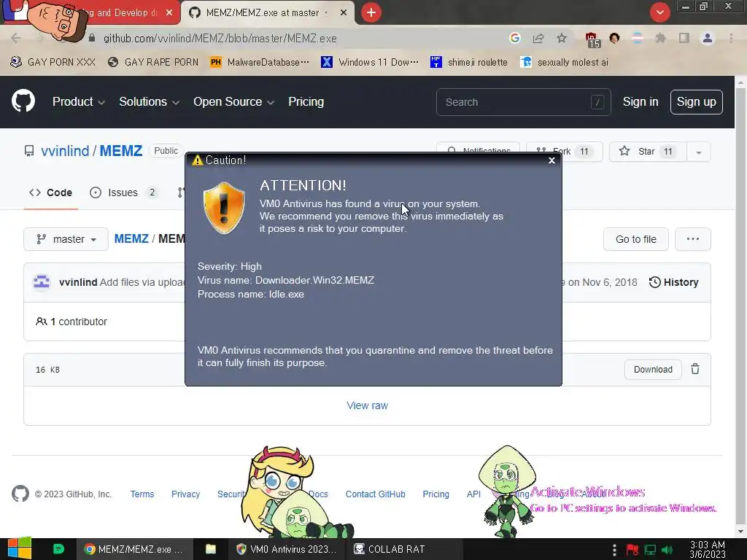Viewport: 747px width, 560px height.
Task: Open the footer Terms link
Action: (142, 494)
